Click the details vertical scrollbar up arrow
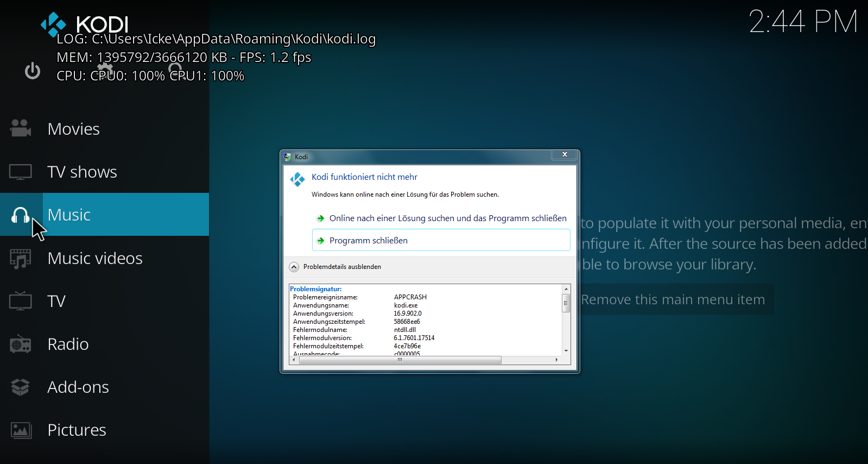 (x=566, y=289)
